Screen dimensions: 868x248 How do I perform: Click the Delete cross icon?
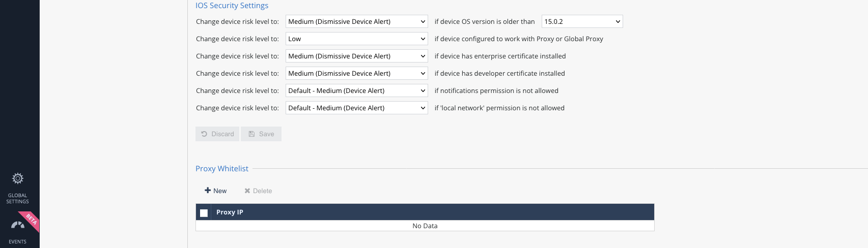pos(247,191)
